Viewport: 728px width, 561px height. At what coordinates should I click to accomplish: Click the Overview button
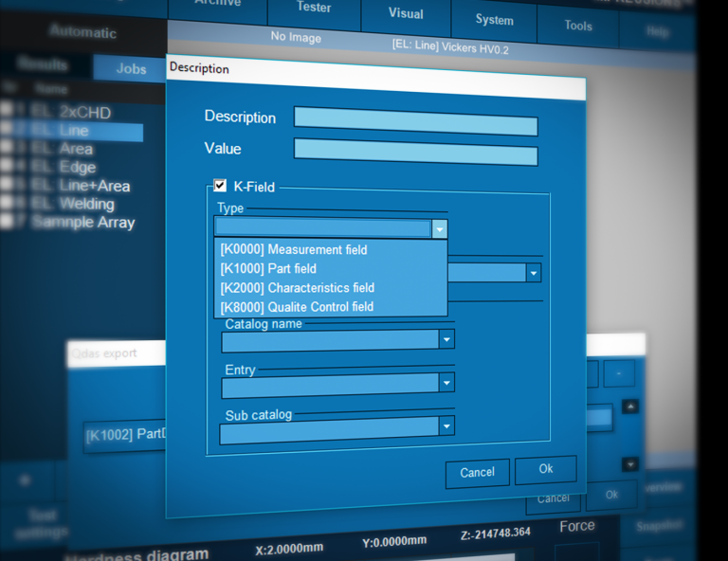pos(664,487)
